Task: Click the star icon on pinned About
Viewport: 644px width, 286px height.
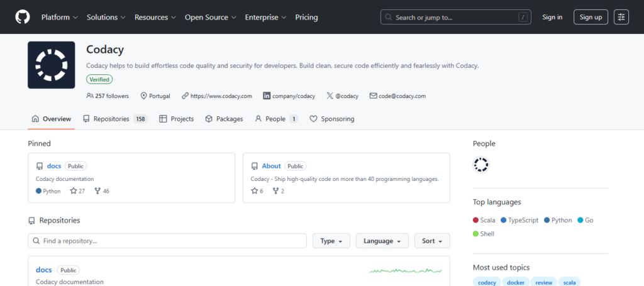Action: tap(254, 191)
